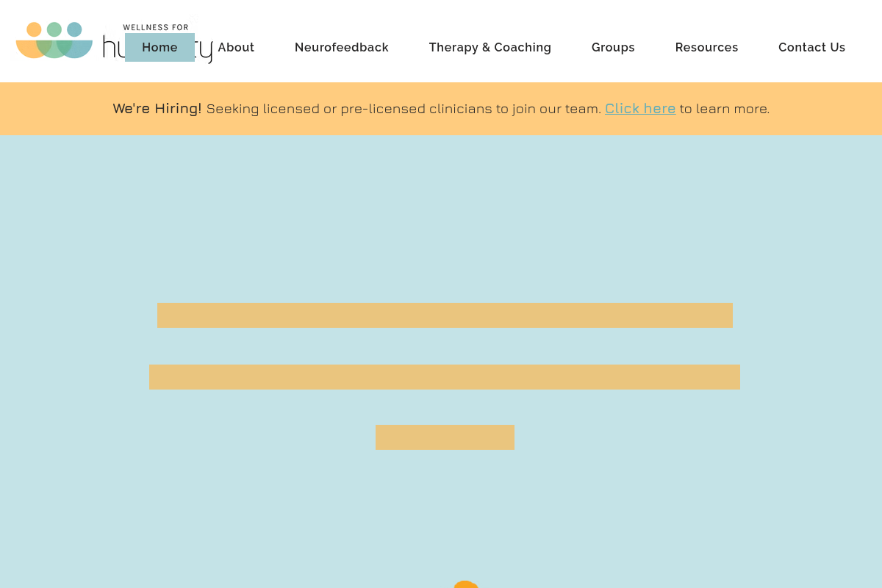The image size is (882, 588).
Task: Click the first yellow bar in hero
Action: pyautogui.click(x=445, y=315)
